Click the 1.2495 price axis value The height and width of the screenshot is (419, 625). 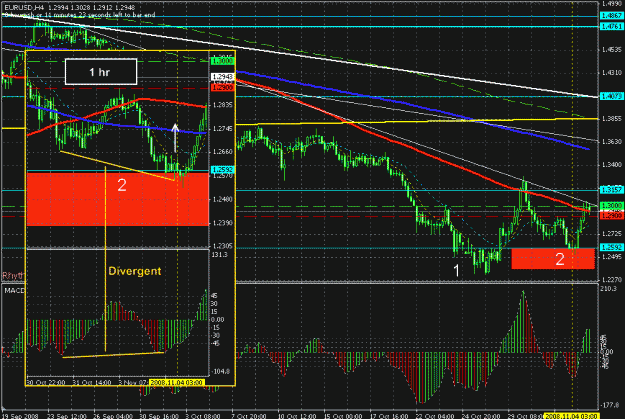[x=612, y=257]
